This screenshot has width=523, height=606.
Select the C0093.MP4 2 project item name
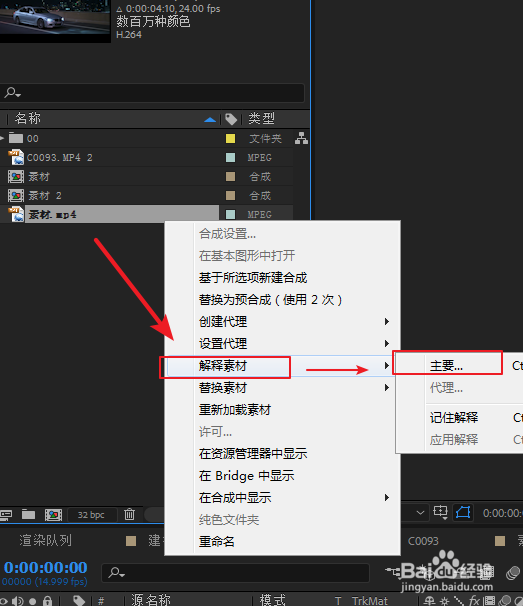coord(60,158)
